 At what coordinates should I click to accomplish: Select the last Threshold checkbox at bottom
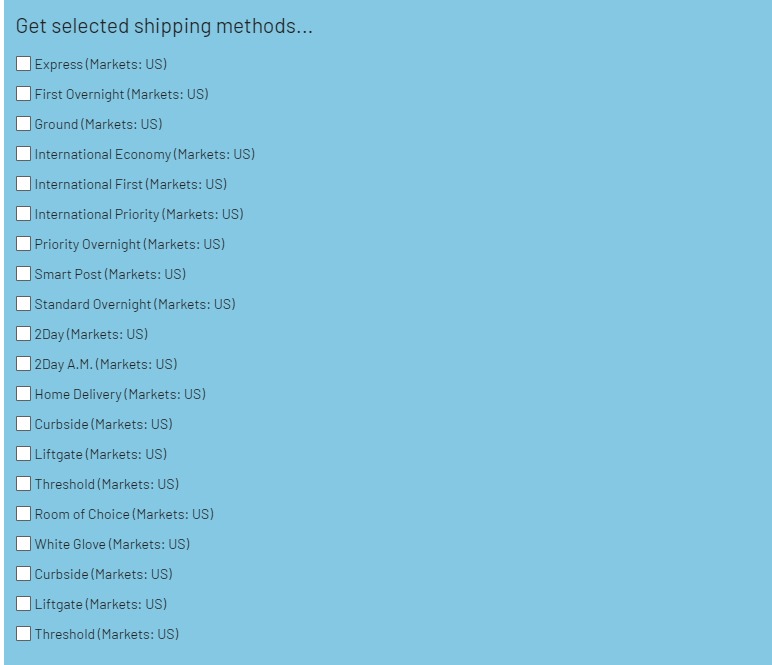point(23,634)
